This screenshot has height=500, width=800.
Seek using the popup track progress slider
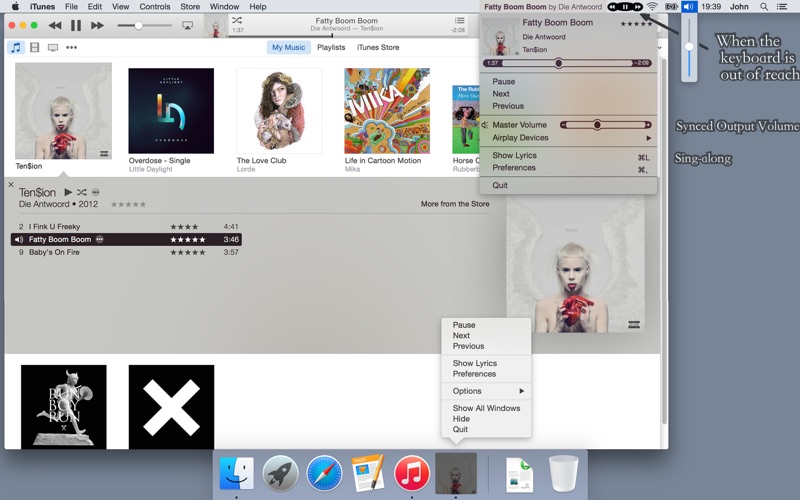(567, 63)
